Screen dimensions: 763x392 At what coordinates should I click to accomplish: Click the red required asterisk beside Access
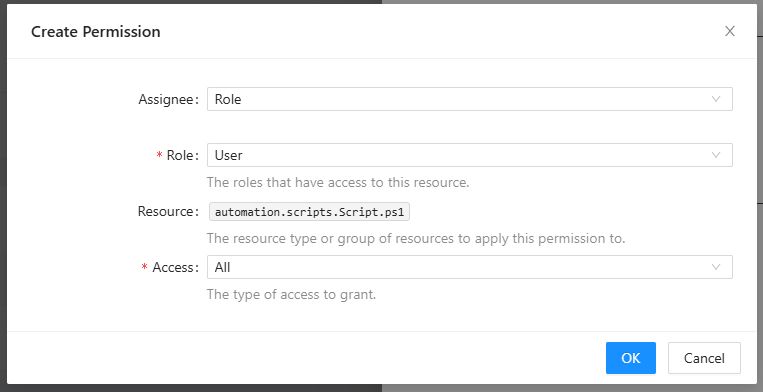pos(145,267)
